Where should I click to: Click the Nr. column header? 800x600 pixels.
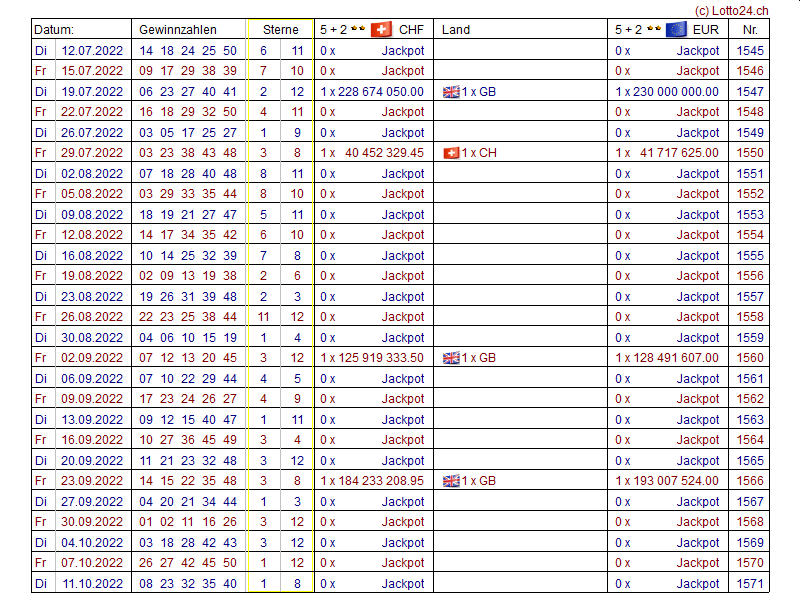(x=750, y=30)
